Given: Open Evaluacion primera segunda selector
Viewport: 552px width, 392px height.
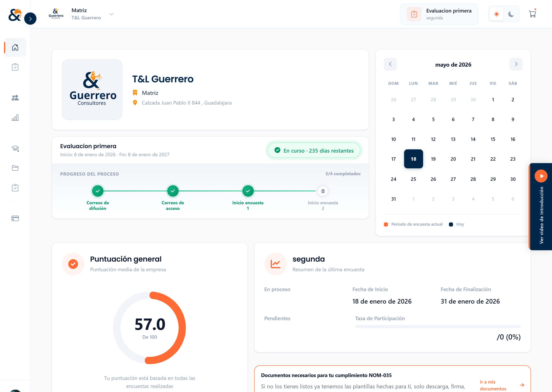Looking at the screenshot, I should tap(439, 14).
